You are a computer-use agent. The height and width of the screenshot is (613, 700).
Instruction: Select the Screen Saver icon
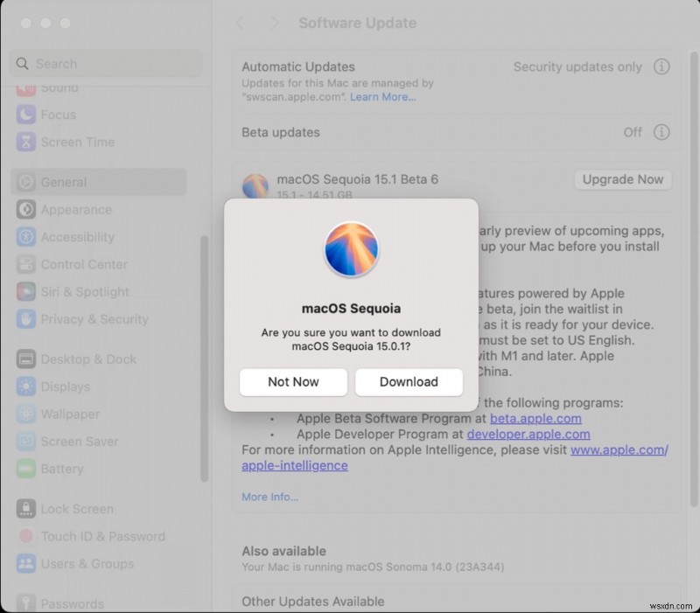pos(26,442)
